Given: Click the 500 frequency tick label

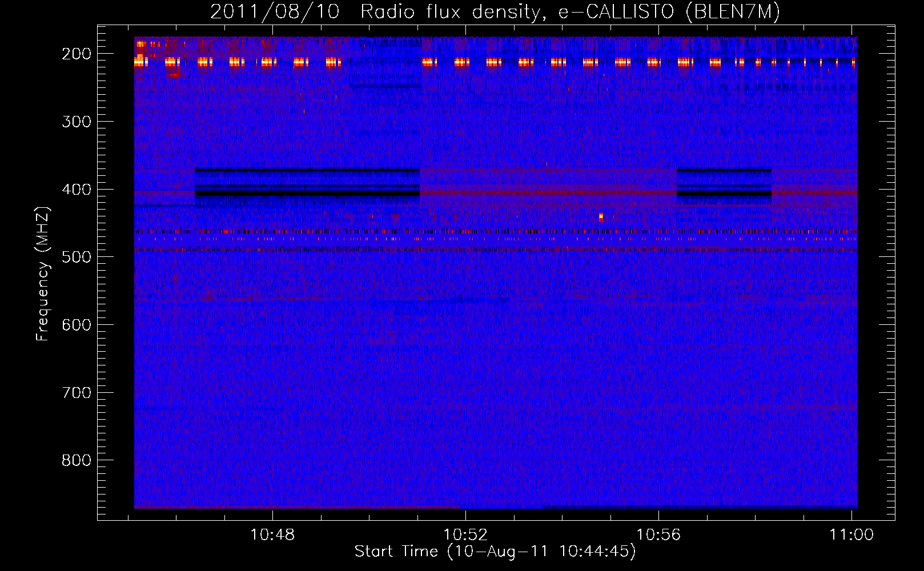Looking at the screenshot, I should (x=77, y=257).
